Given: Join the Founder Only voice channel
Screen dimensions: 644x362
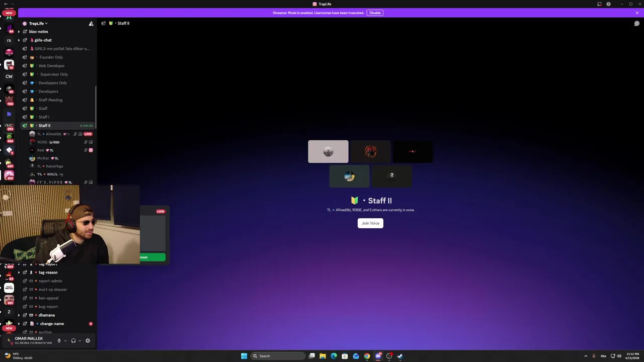Looking at the screenshot, I should (x=58, y=57).
